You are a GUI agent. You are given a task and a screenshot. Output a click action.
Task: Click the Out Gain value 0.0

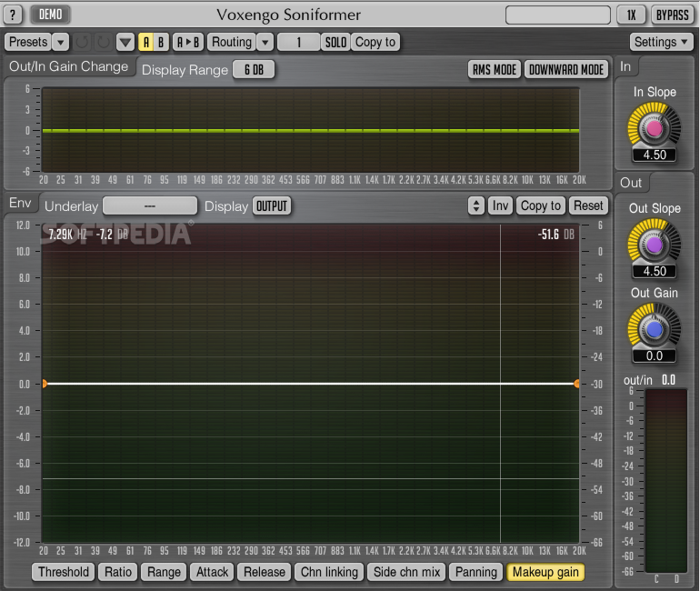pos(655,356)
